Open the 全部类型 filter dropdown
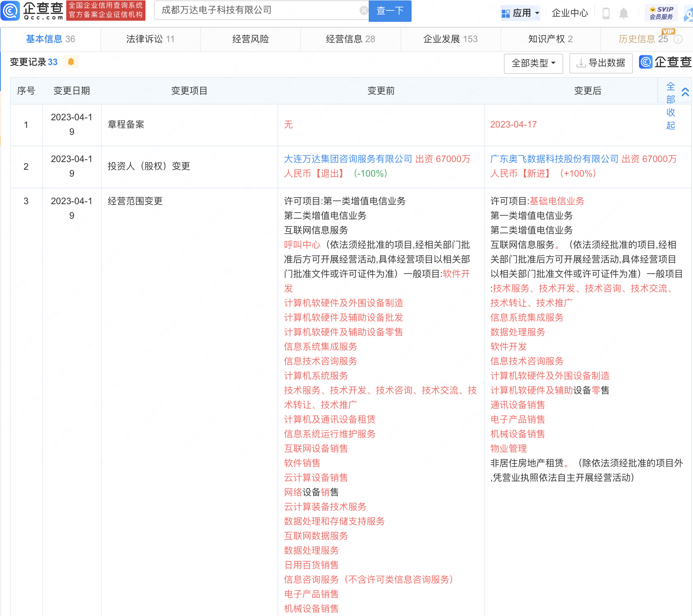This screenshot has height=616, width=693. click(x=533, y=63)
